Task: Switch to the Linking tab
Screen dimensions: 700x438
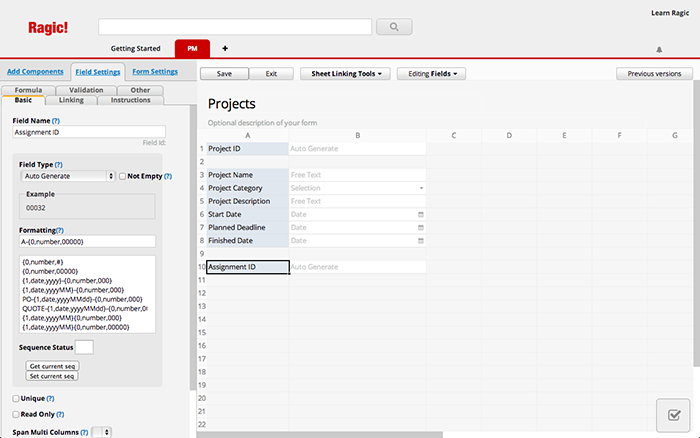Action: [x=71, y=100]
